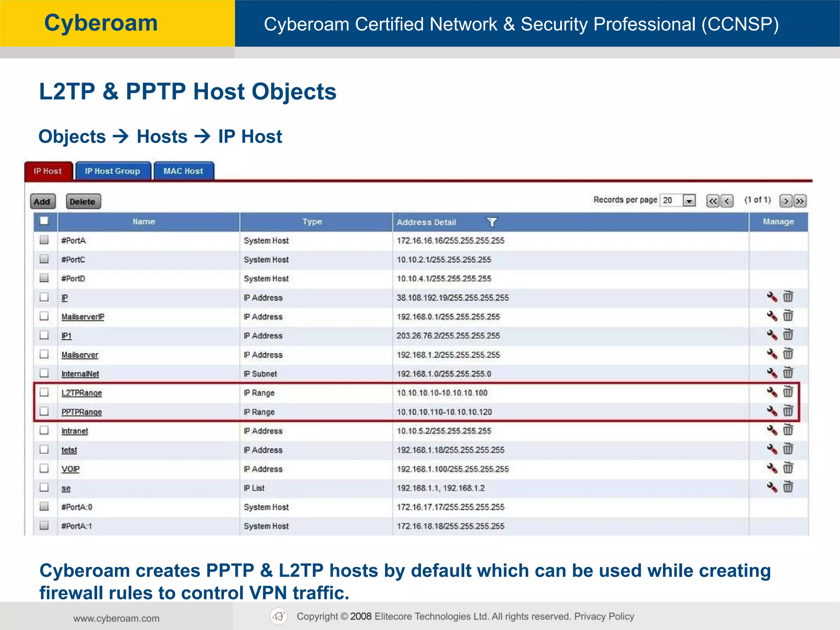Check the VOIP row checkbox

[x=44, y=468]
